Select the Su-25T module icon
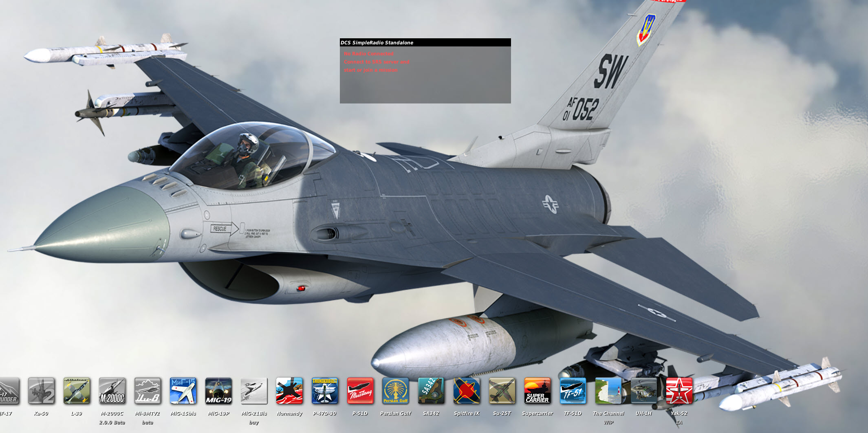Screen dimensions: 868x433 pos(502,391)
